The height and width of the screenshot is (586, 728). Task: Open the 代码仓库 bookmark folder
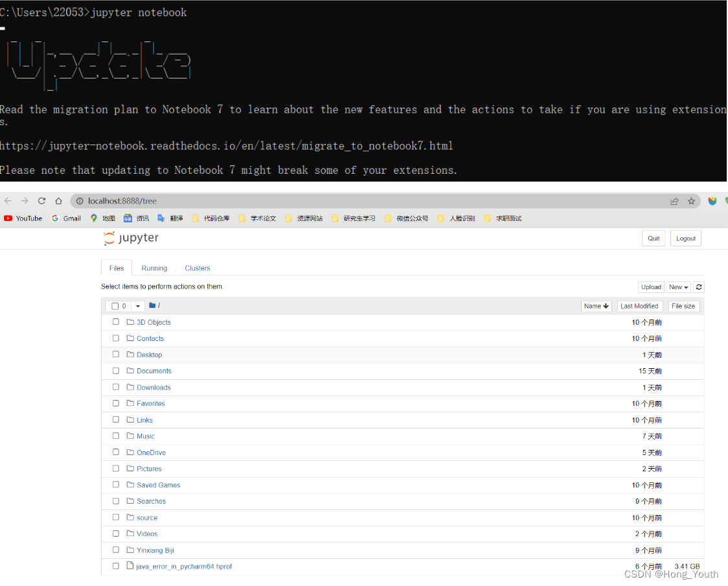tap(210, 218)
